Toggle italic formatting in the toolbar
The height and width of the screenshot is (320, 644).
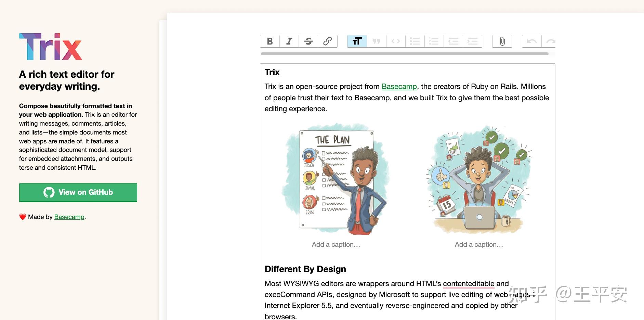(x=289, y=41)
